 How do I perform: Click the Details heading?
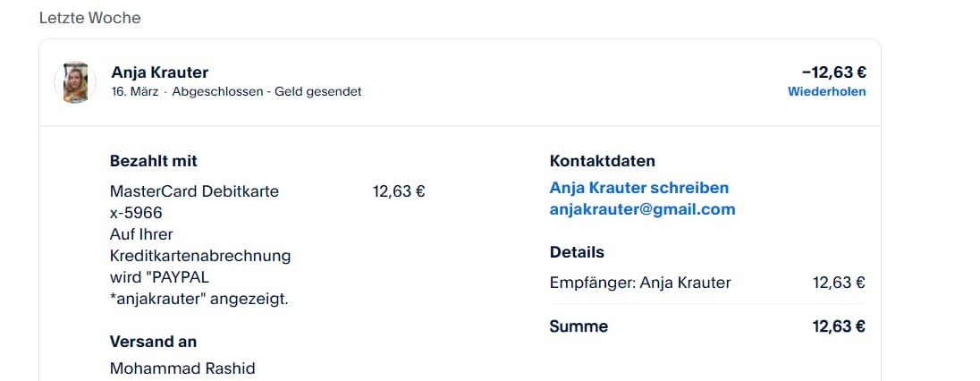coord(577,252)
